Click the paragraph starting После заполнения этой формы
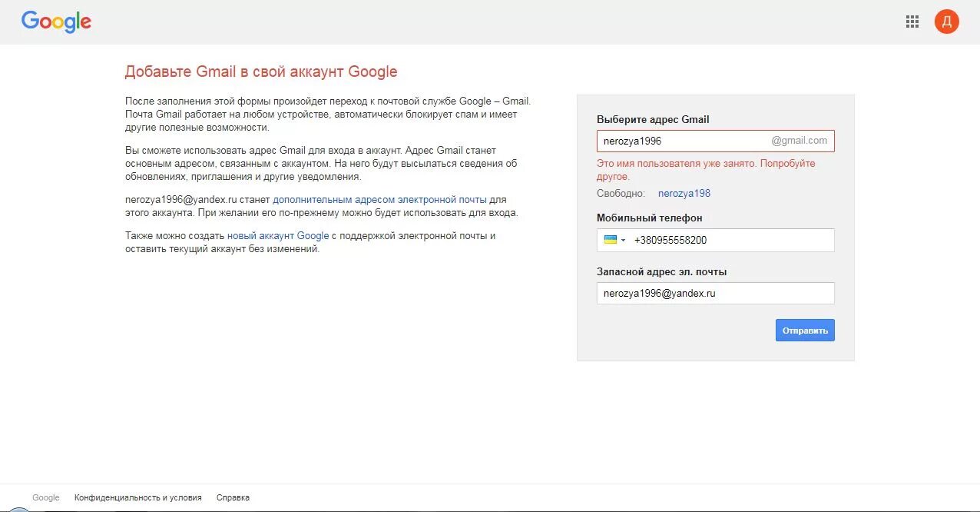 point(328,114)
